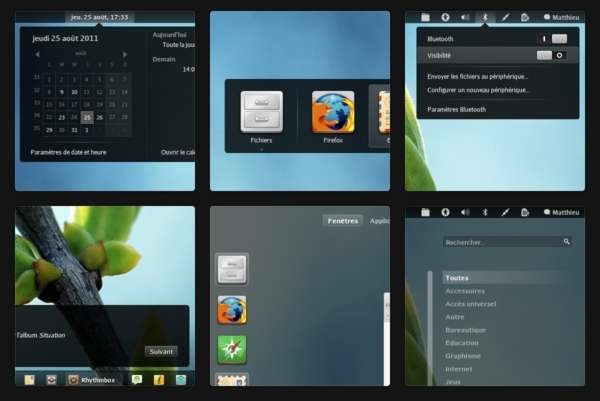Click green chat bubble icon in message tray
The width and height of the screenshot is (600, 401).
(137, 380)
